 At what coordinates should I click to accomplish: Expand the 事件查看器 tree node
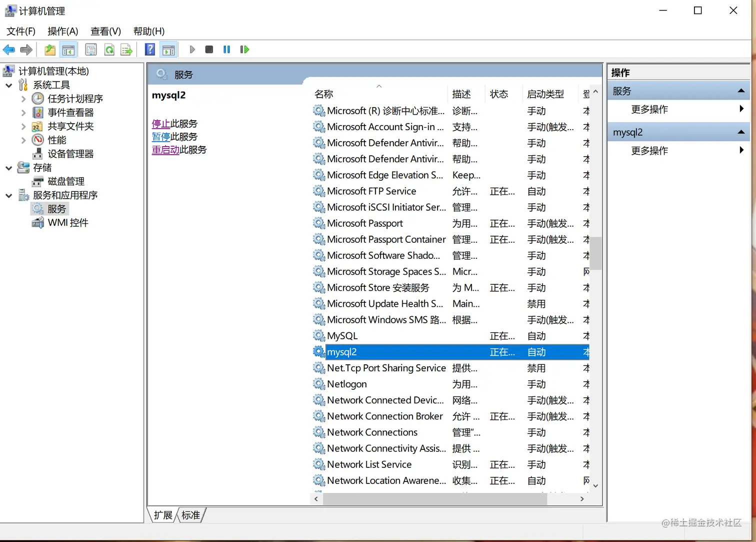23,113
